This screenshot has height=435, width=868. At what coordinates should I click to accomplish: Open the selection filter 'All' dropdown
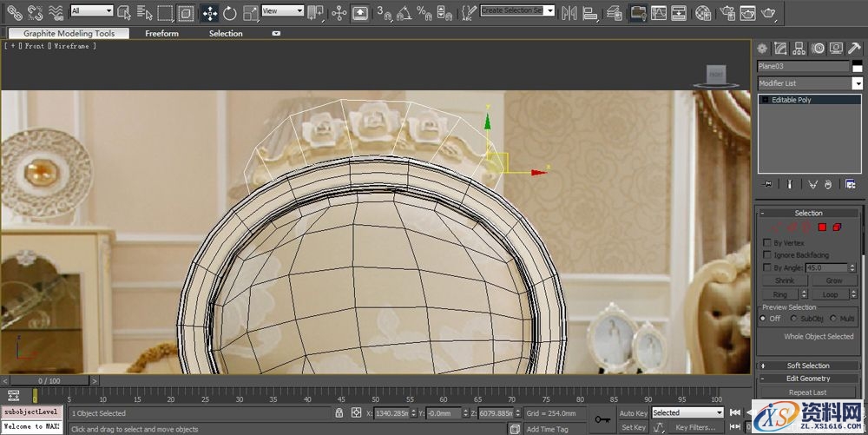point(91,11)
